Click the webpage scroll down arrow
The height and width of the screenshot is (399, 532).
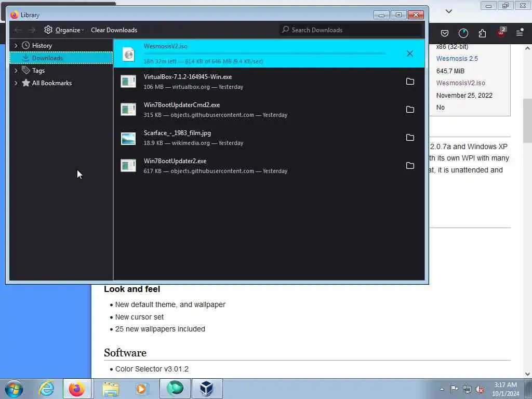[527, 374]
